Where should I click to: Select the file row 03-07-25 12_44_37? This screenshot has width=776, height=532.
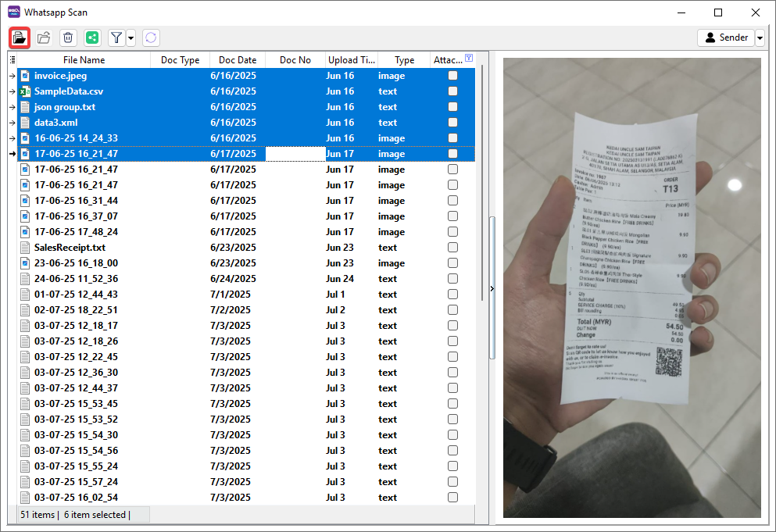pos(246,388)
